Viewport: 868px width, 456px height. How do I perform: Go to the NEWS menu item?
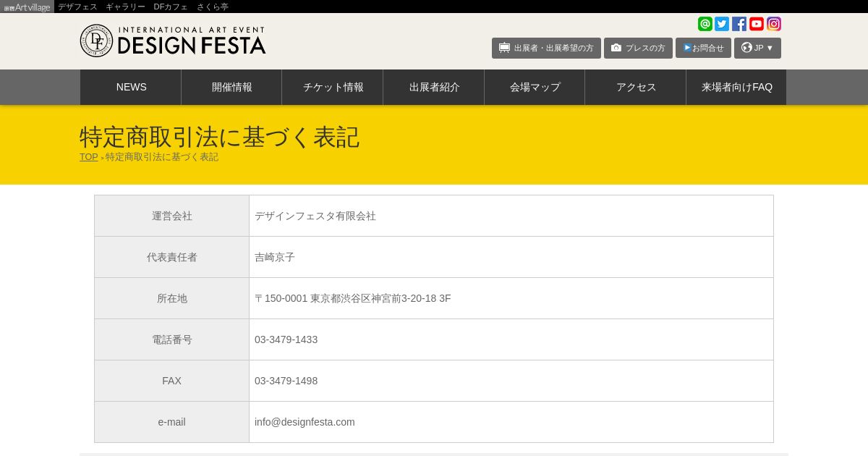point(131,87)
